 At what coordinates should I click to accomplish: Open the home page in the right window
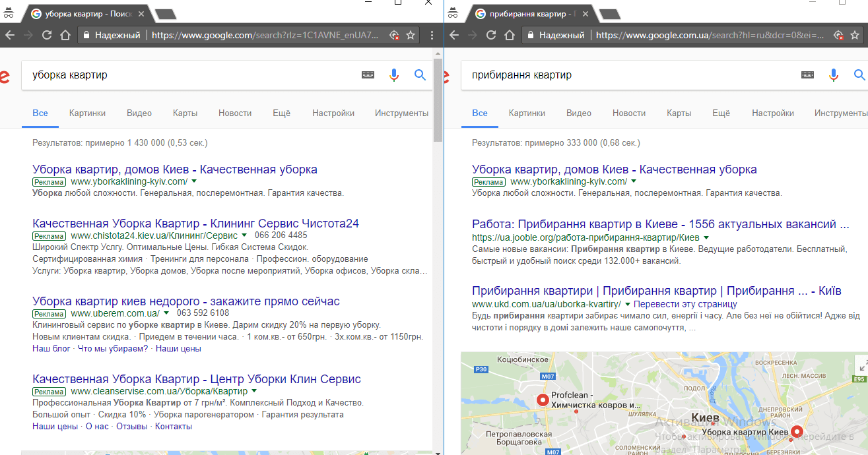tap(510, 35)
